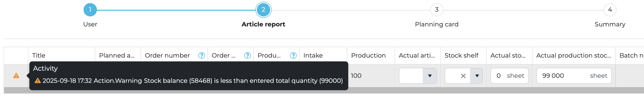Image resolution: width=644 pixels, height=99 pixels.
Task: Click the Order number help icon
Action: (201, 55)
